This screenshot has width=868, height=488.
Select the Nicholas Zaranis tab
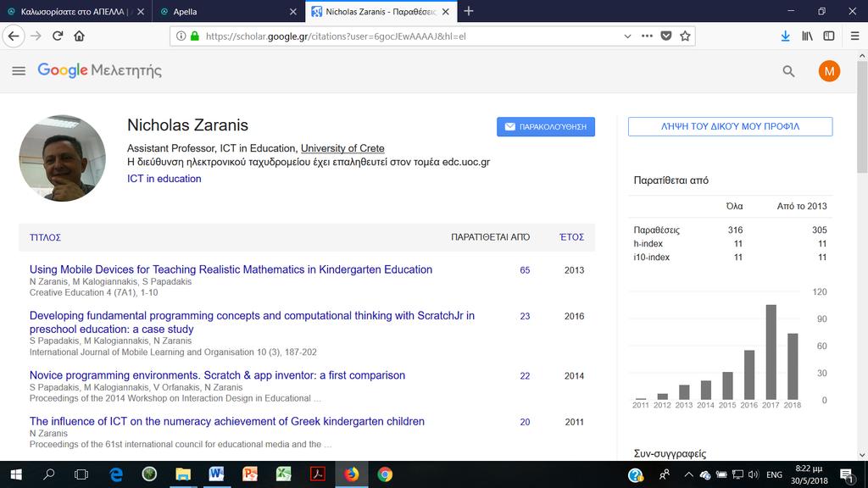[x=381, y=12]
